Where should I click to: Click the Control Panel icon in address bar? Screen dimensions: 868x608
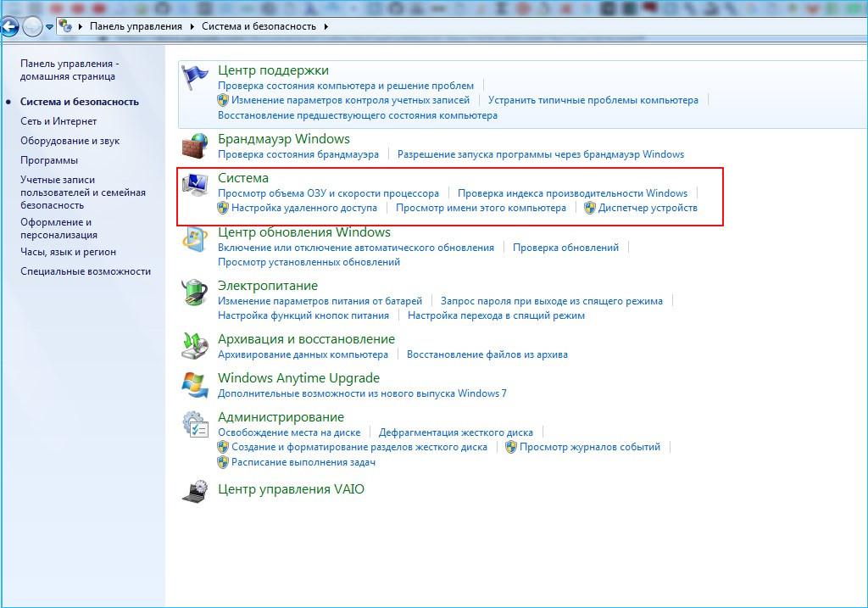pyautogui.click(x=66, y=26)
